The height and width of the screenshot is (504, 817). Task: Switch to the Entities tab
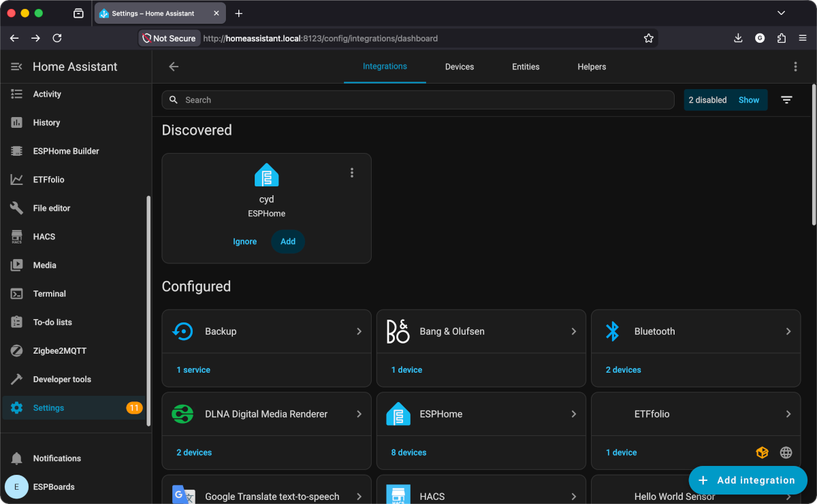point(526,67)
